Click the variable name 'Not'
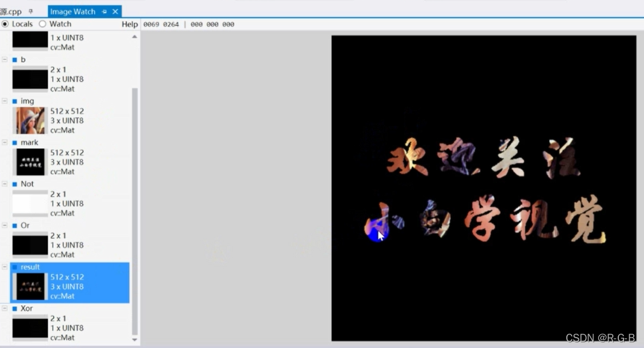Image resolution: width=644 pixels, height=348 pixels. 27,184
